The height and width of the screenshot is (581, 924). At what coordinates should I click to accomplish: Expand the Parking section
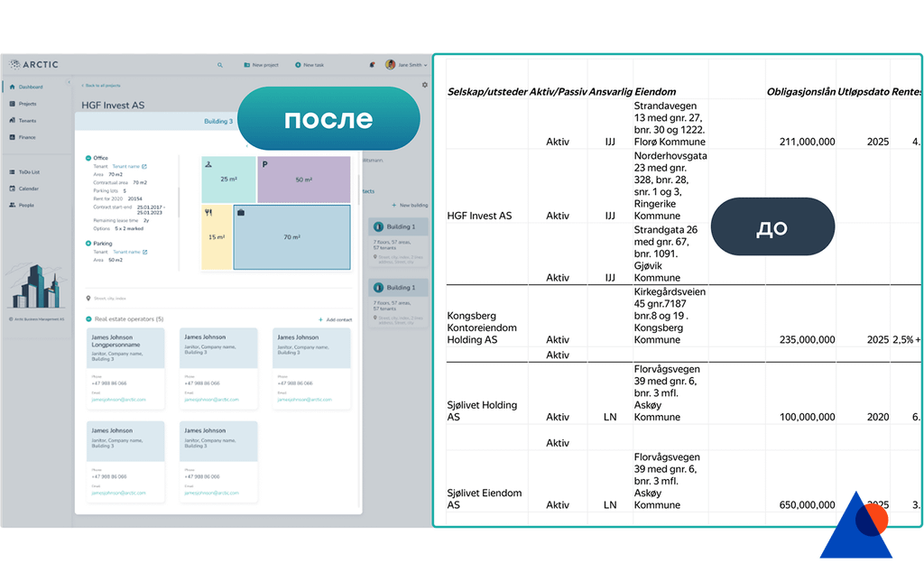(x=88, y=244)
